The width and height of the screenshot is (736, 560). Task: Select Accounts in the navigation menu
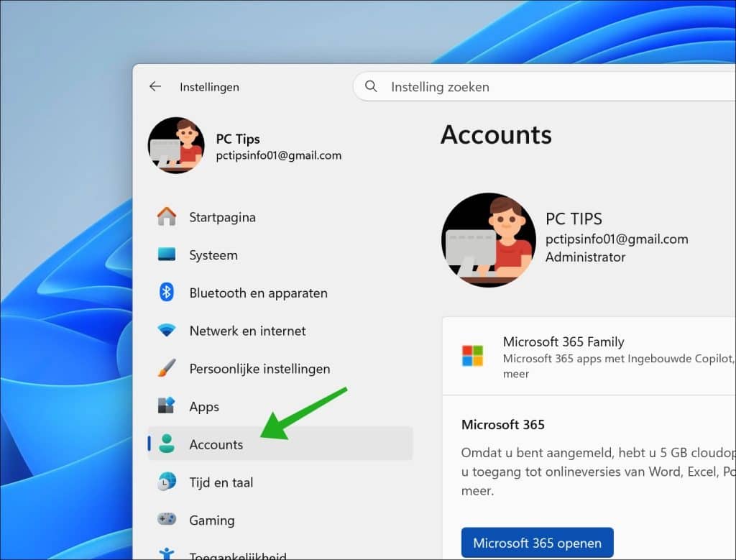(x=216, y=444)
